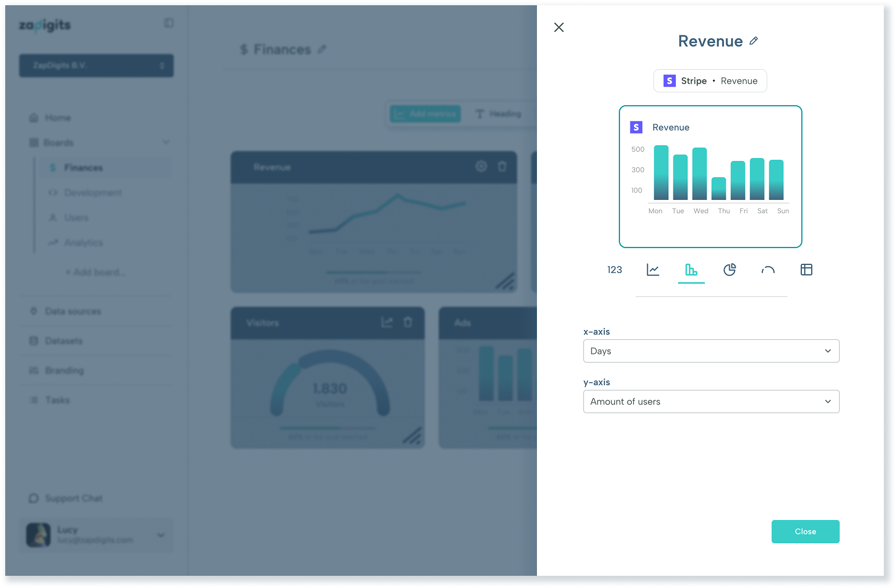Select the line chart type icon
This screenshot has width=896, height=588.
(653, 270)
